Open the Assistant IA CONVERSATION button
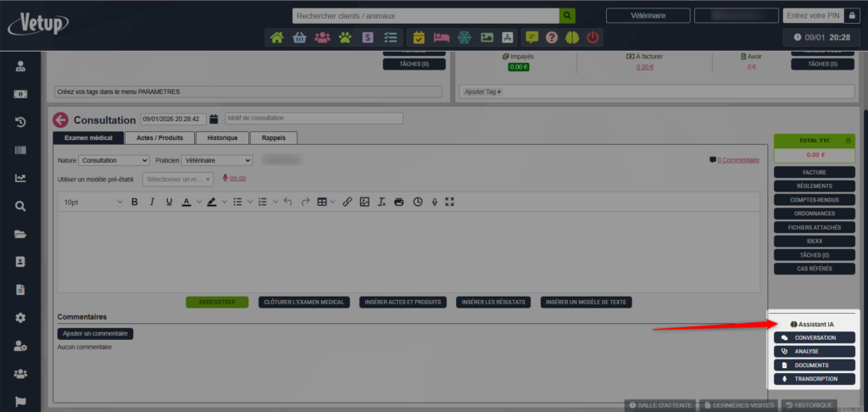This screenshot has height=412, width=868. pos(814,338)
